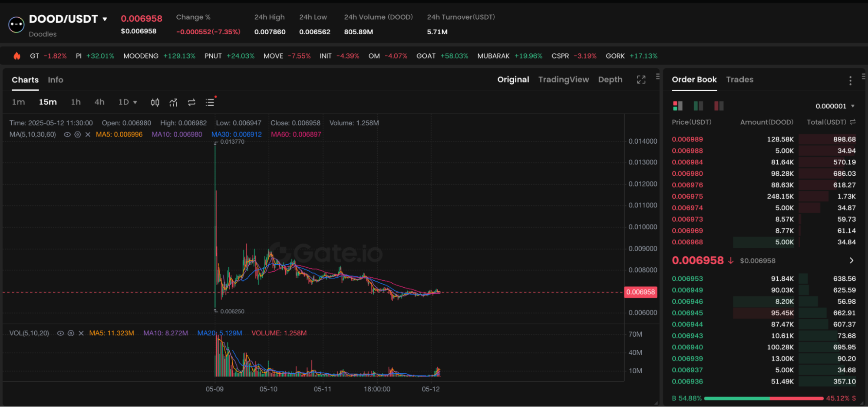
Task: Select the 1h timeframe
Action: (76, 102)
